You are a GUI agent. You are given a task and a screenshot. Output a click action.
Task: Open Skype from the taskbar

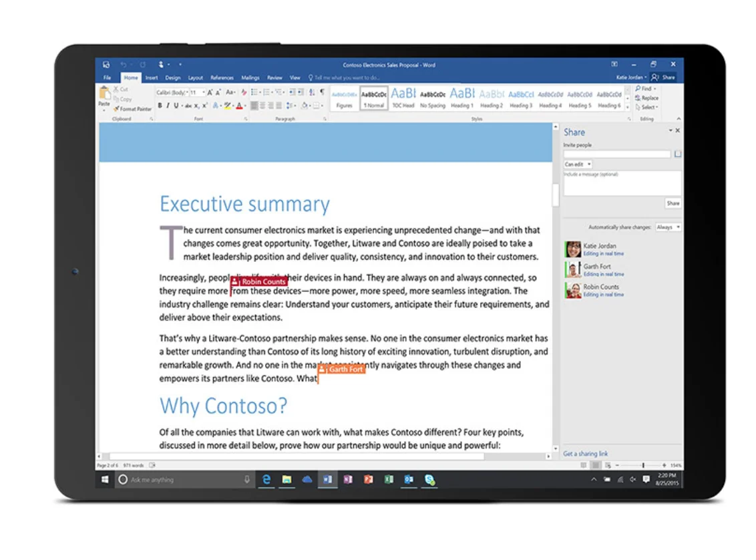point(429,479)
